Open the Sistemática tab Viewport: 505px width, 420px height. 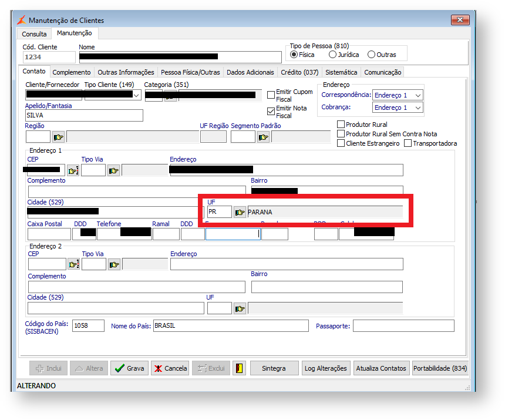pos(341,72)
